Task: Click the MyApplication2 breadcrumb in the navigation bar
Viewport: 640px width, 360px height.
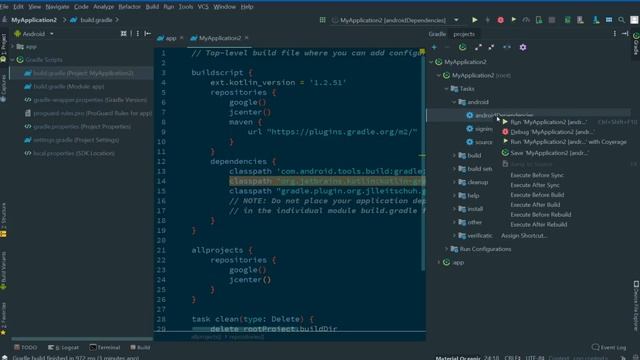Action: pos(34,20)
